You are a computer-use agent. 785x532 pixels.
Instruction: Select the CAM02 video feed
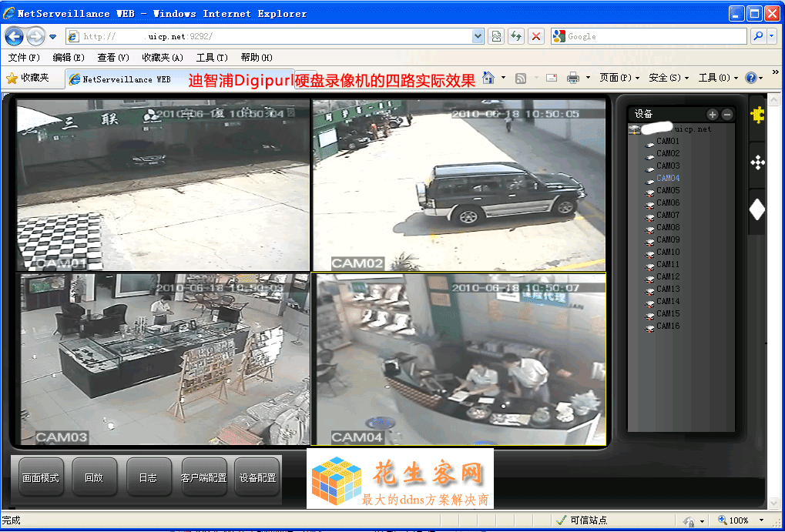pos(458,186)
